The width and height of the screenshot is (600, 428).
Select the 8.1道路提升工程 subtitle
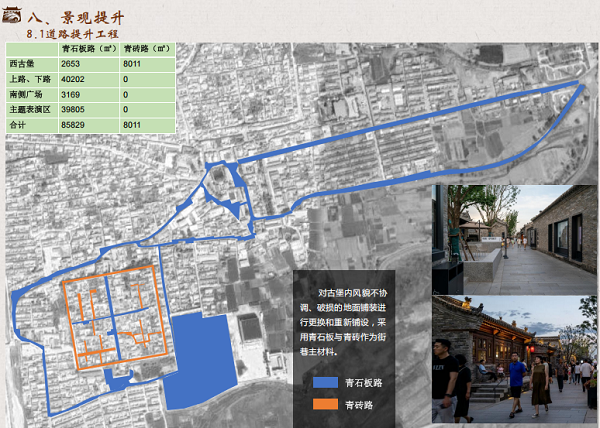tap(79, 34)
